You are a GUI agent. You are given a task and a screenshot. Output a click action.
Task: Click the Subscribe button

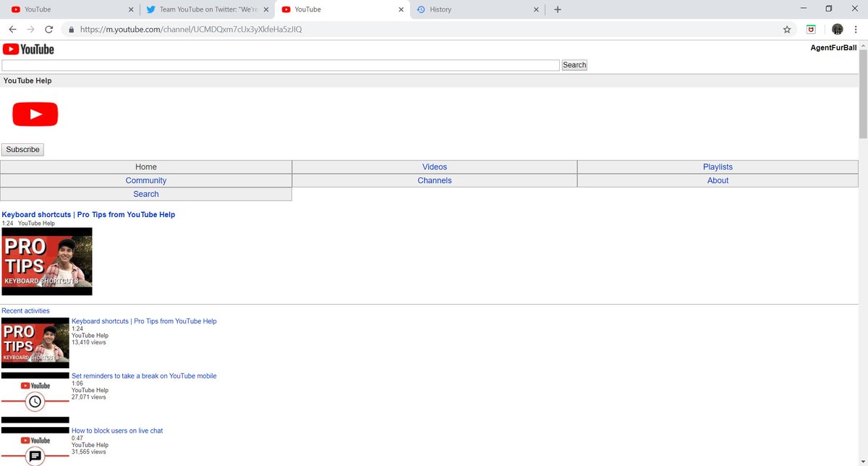[22, 150]
